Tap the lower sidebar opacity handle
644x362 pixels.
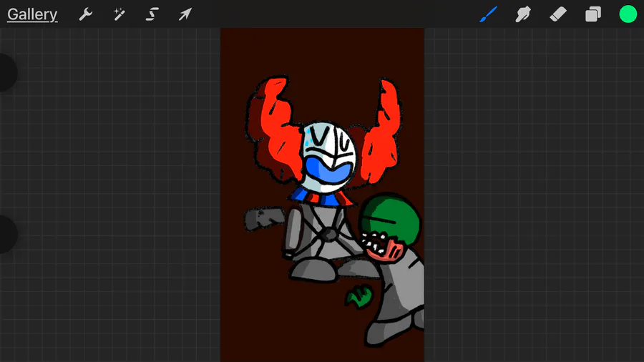7,234
